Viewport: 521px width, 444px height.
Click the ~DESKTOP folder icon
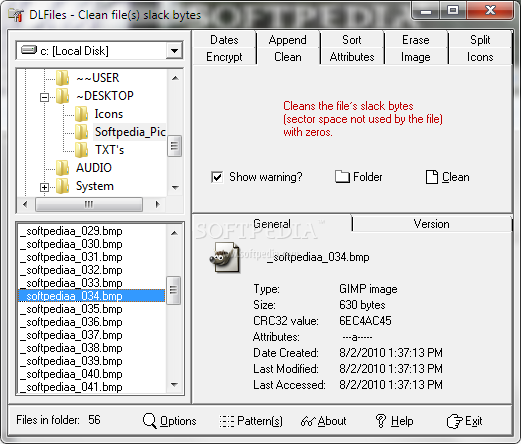tap(62, 96)
